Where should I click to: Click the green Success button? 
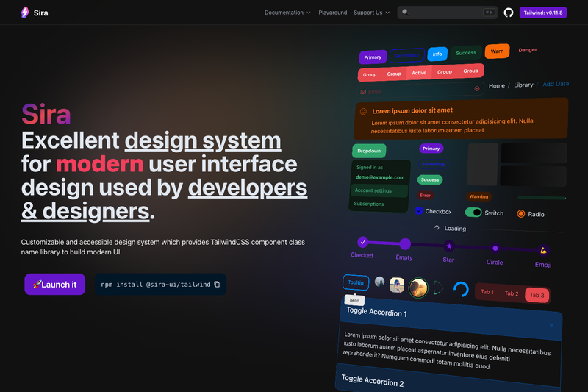point(466,53)
